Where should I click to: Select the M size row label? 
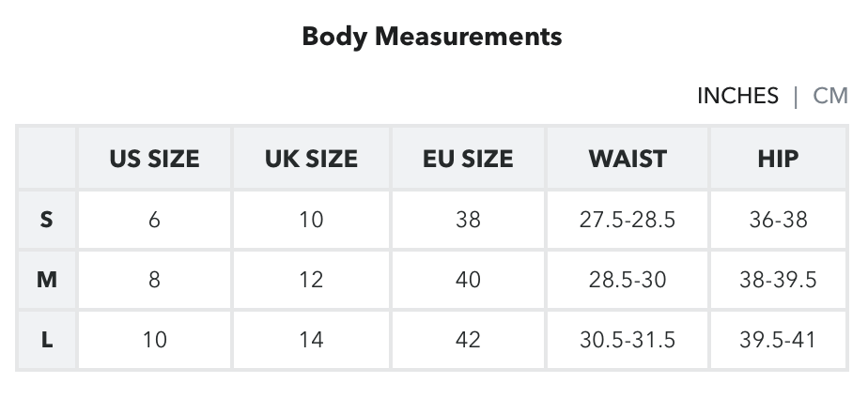46,280
